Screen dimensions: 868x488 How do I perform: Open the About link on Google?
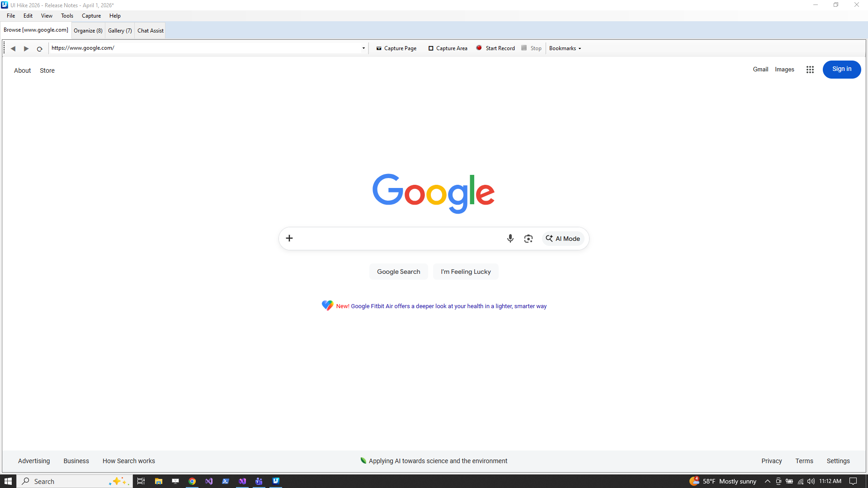[x=23, y=70]
